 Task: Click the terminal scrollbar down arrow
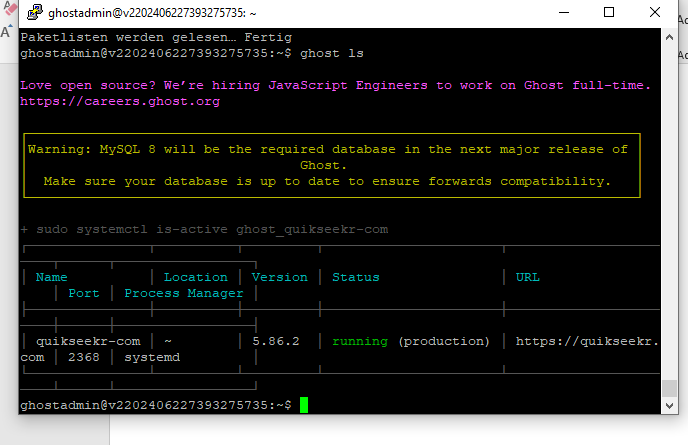669,406
